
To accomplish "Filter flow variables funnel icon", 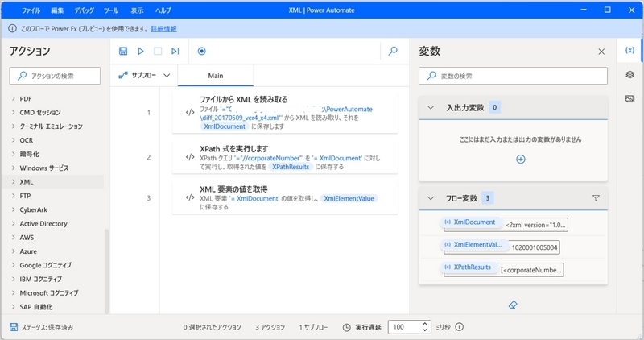I will [596, 198].
